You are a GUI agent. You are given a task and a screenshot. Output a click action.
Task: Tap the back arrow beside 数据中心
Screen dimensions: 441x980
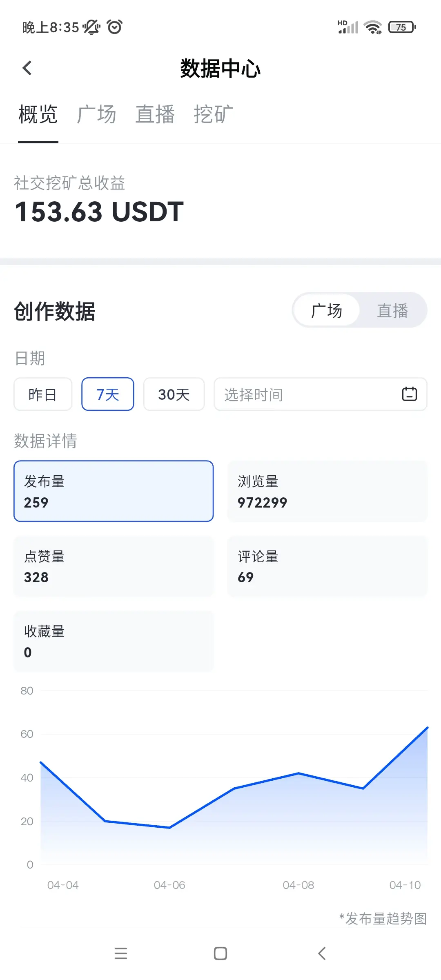tap(27, 68)
